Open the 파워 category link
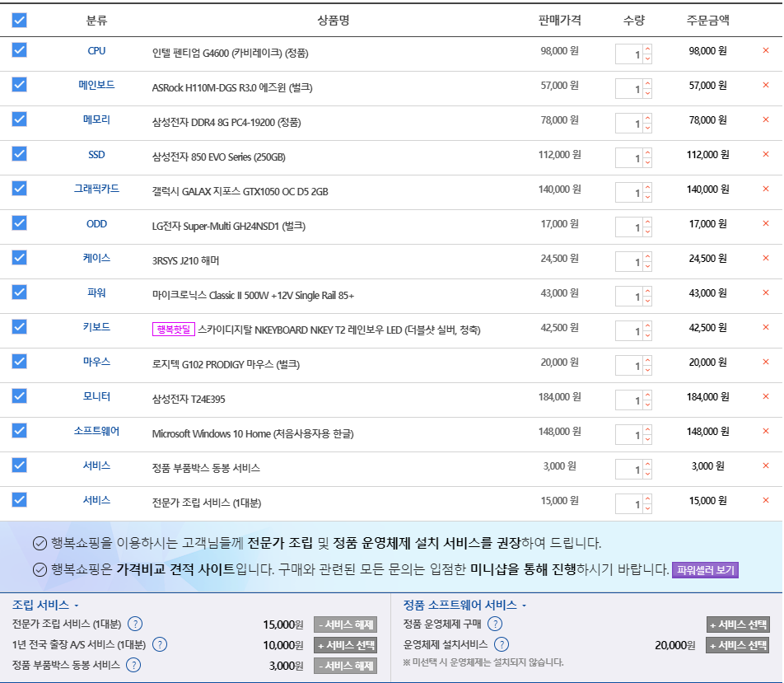Image resolution: width=784 pixels, height=683 pixels. 96,292
